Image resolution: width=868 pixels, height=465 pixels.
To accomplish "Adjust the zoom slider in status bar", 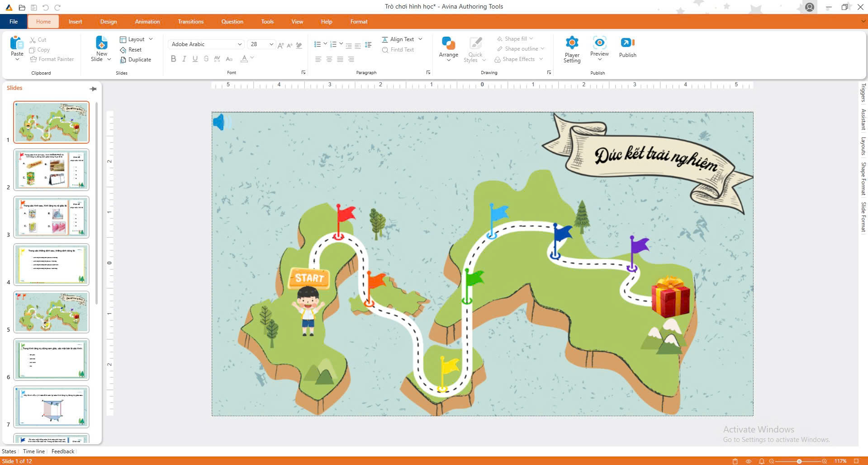I will click(x=799, y=461).
